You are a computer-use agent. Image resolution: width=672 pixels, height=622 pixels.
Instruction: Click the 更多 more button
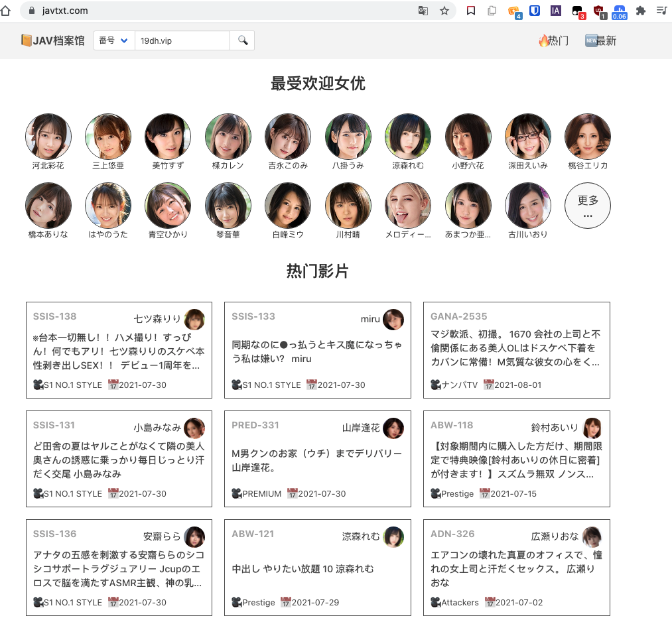click(x=588, y=205)
